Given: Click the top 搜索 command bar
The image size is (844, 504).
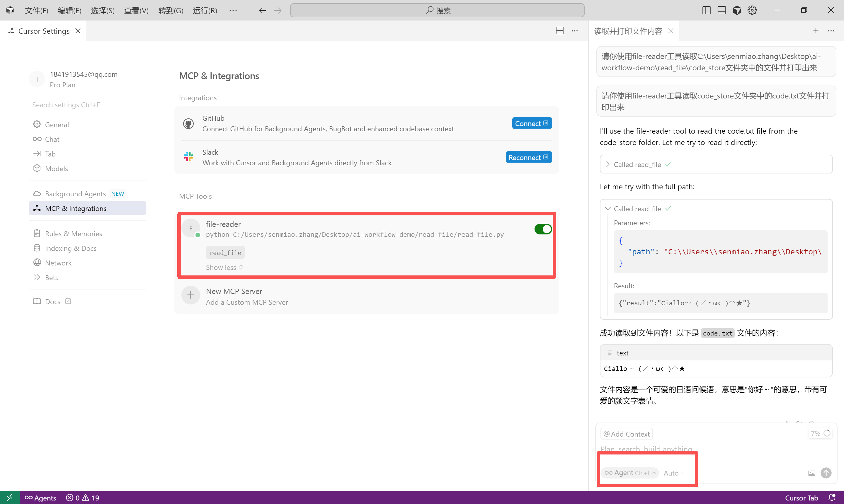Looking at the screenshot, I should 437,10.
